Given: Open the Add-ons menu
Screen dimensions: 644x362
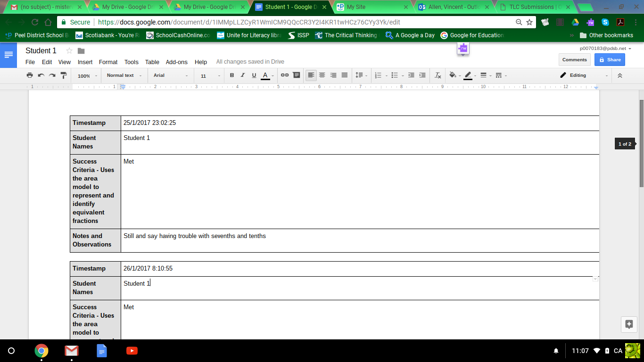Looking at the screenshot, I should 176,62.
